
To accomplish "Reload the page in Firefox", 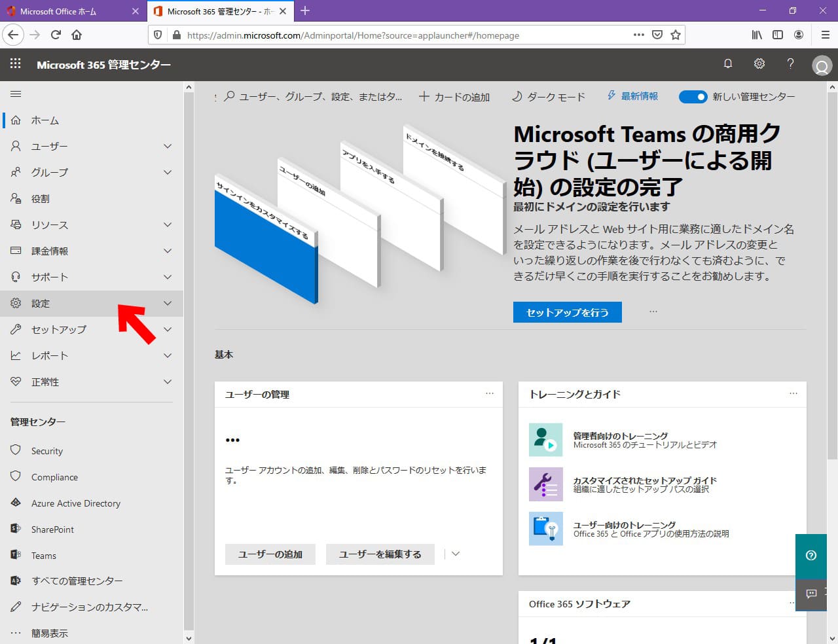I will [x=56, y=35].
